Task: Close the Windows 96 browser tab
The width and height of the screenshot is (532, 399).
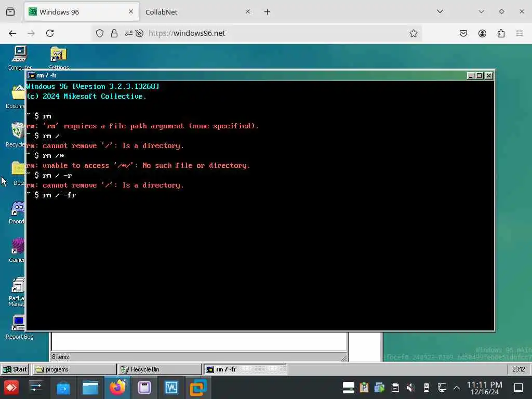Action: click(131, 12)
